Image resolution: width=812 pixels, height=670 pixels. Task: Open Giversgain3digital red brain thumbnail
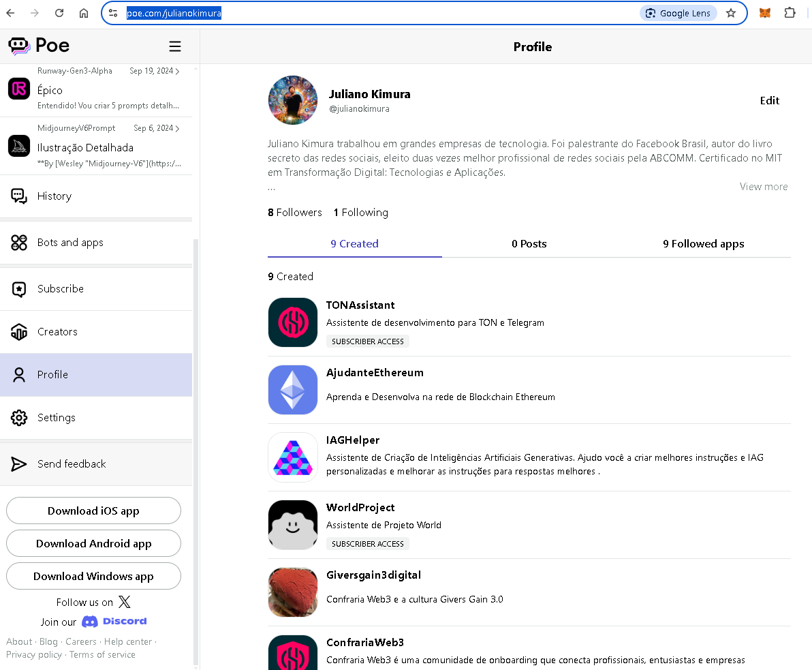coord(293,592)
